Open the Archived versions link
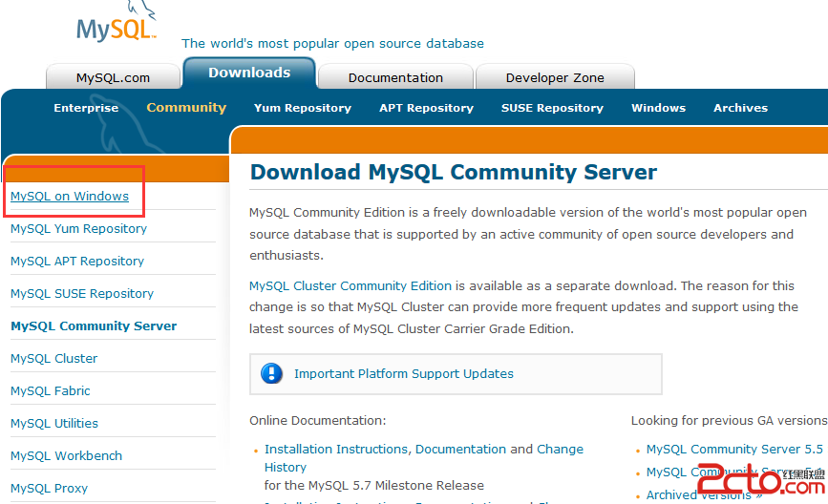828x504 pixels. (x=704, y=495)
